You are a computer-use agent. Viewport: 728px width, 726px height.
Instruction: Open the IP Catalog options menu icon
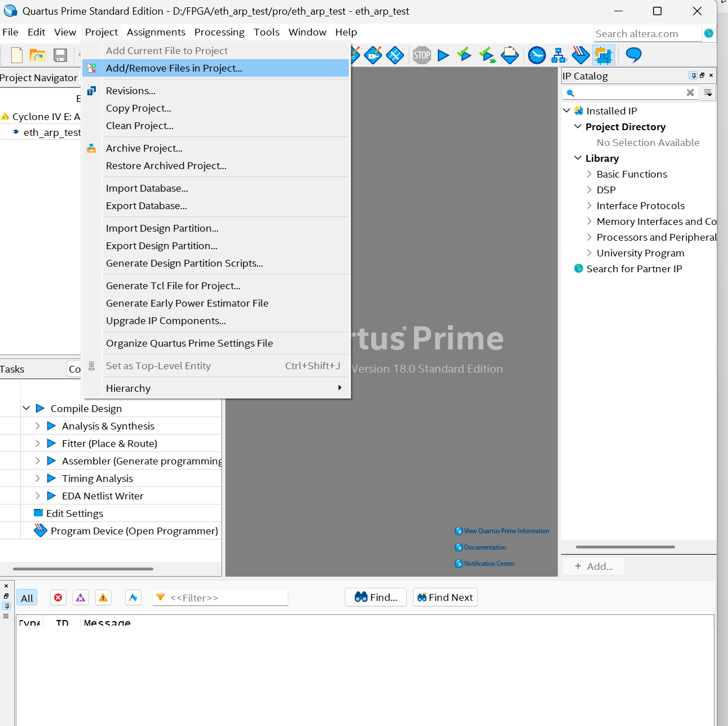(x=709, y=93)
